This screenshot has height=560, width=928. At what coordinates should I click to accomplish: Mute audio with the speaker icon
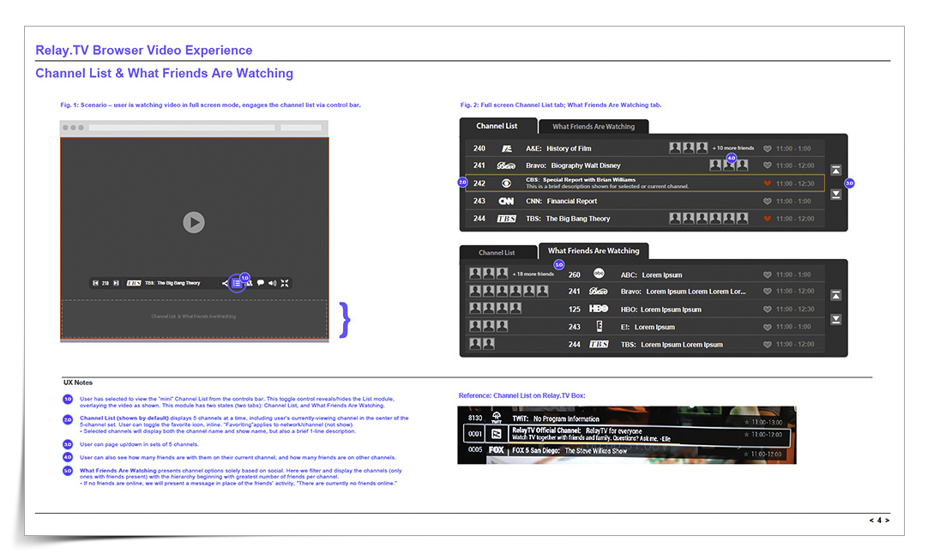(272, 283)
